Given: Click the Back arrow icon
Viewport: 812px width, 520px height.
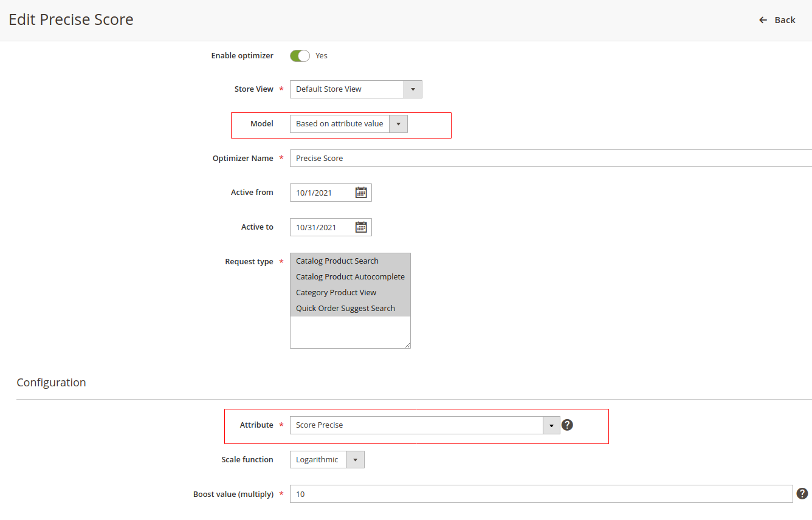Looking at the screenshot, I should tap(763, 19).
